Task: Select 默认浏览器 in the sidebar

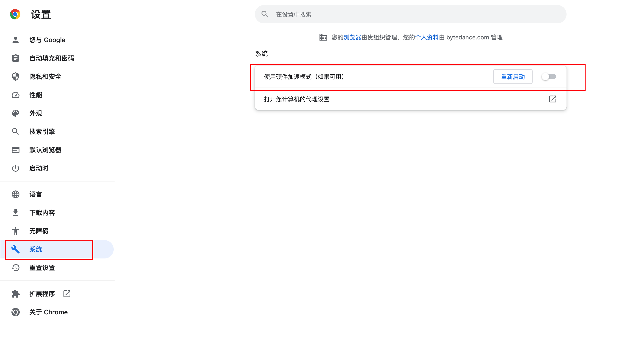Action: [x=45, y=150]
